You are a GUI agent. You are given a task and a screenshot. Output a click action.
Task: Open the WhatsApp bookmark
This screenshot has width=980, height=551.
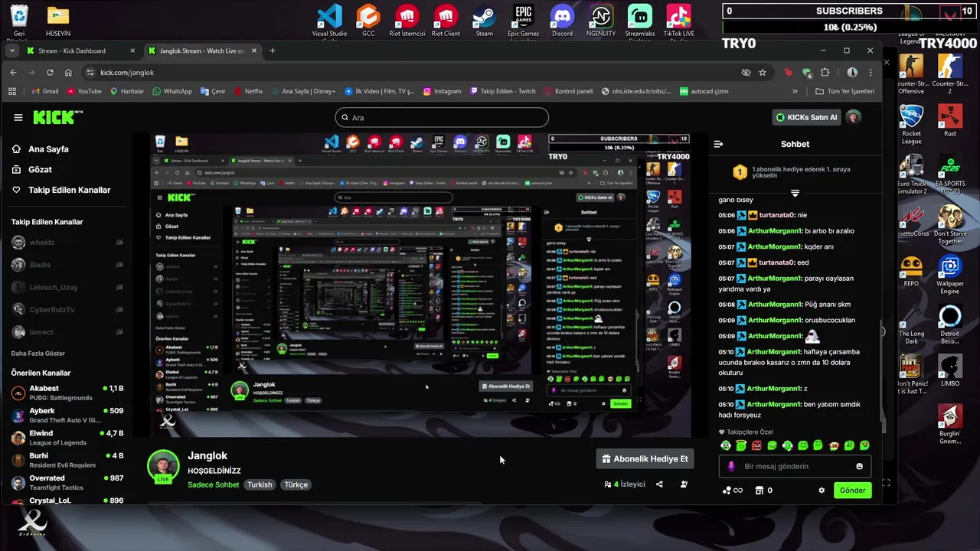coord(172,91)
